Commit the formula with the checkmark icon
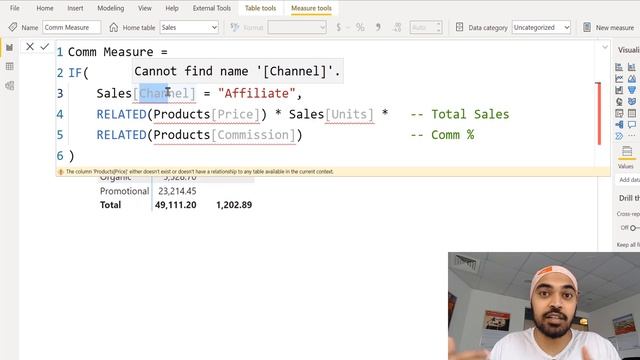Viewport: 640px width, 360px height. coord(44,47)
